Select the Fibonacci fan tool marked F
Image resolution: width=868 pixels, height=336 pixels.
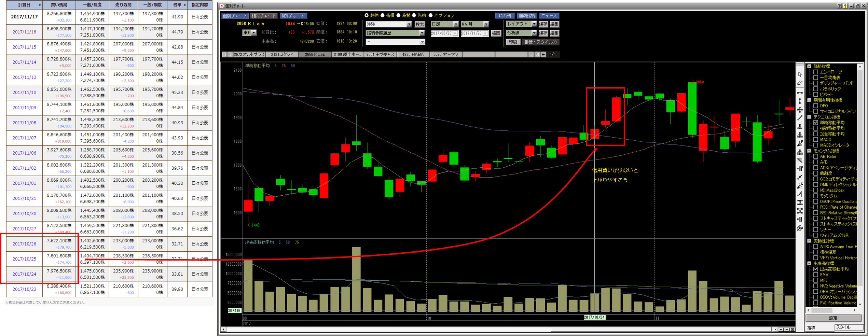point(800,144)
